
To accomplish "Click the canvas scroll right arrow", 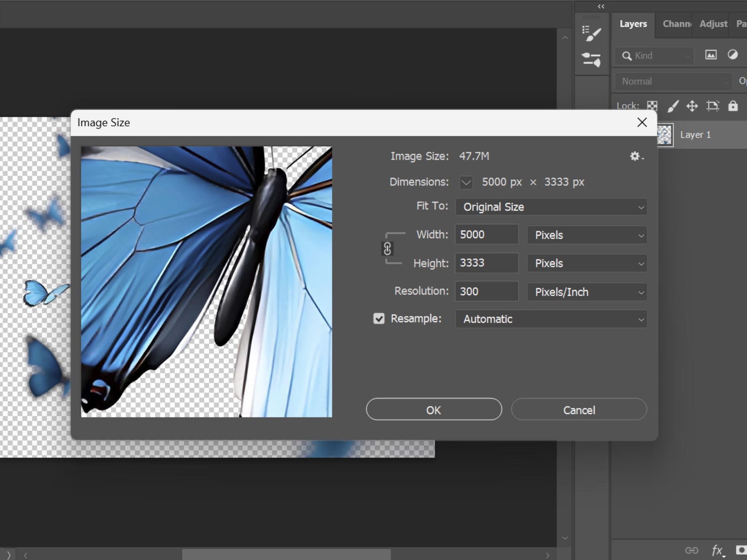I will pyautogui.click(x=548, y=555).
